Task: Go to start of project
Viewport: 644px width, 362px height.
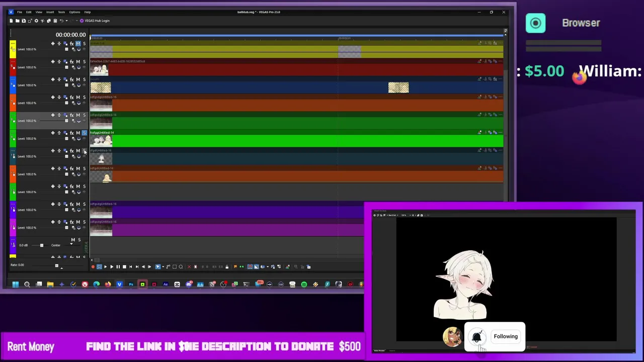Action: tap(131, 267)
